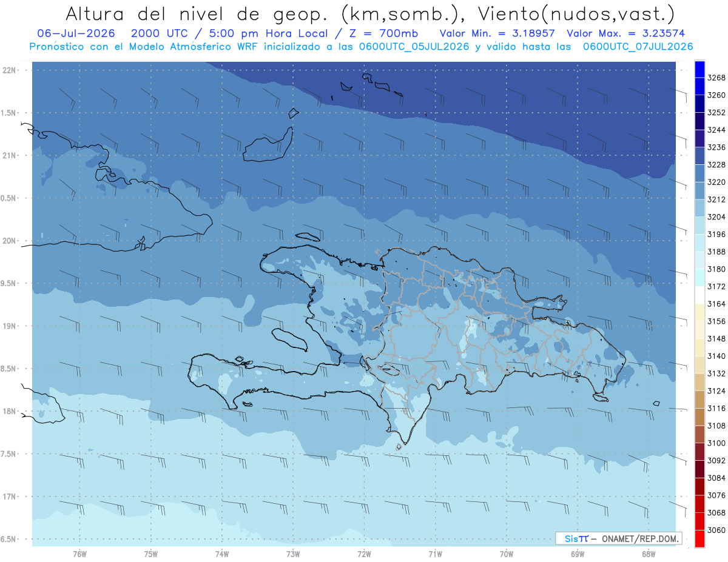The width and height of the screenshot is (728, 562).
Task: Click the colorbar value 3108
Action: pyautogui.click(x=716, y=426)
